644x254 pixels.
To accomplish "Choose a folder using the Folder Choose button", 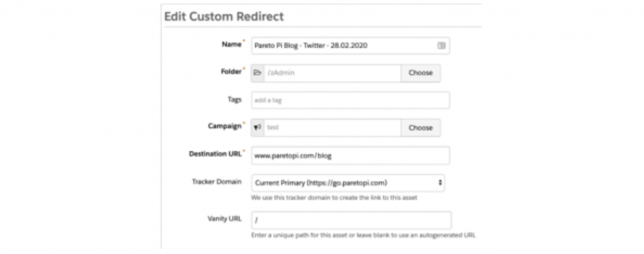I will click(x=421, y=73).
